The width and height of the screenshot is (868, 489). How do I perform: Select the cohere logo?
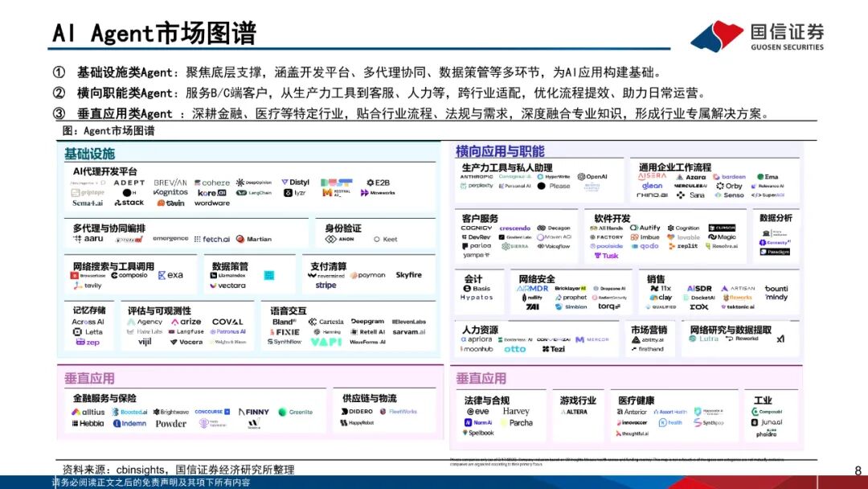point(211,183)
